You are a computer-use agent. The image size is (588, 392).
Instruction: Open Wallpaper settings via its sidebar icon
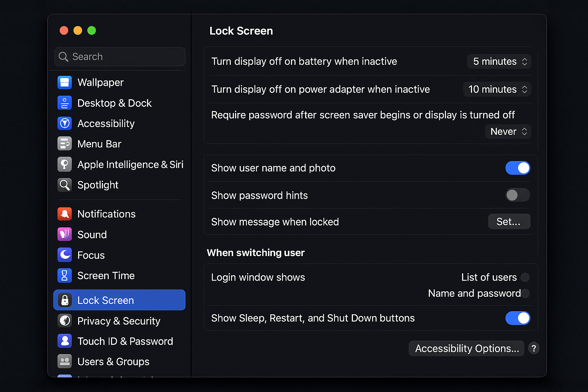[x=65, y=82]
